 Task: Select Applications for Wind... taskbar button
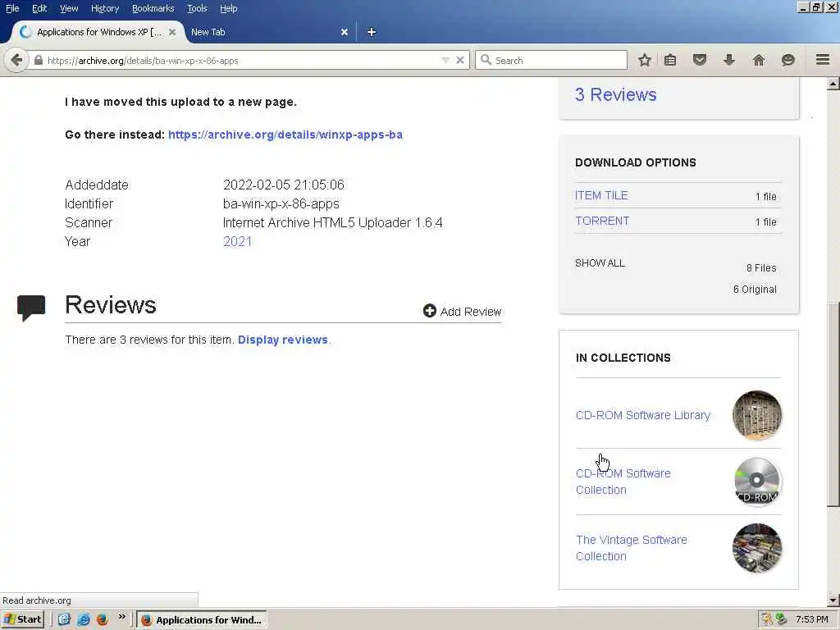click(x=201, y=620)
